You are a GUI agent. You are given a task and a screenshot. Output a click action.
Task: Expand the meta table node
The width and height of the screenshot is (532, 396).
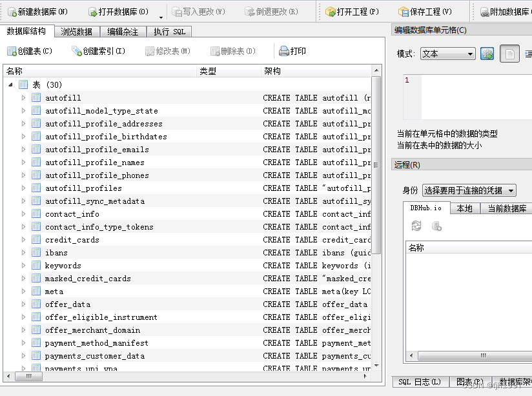pos(23,291)
